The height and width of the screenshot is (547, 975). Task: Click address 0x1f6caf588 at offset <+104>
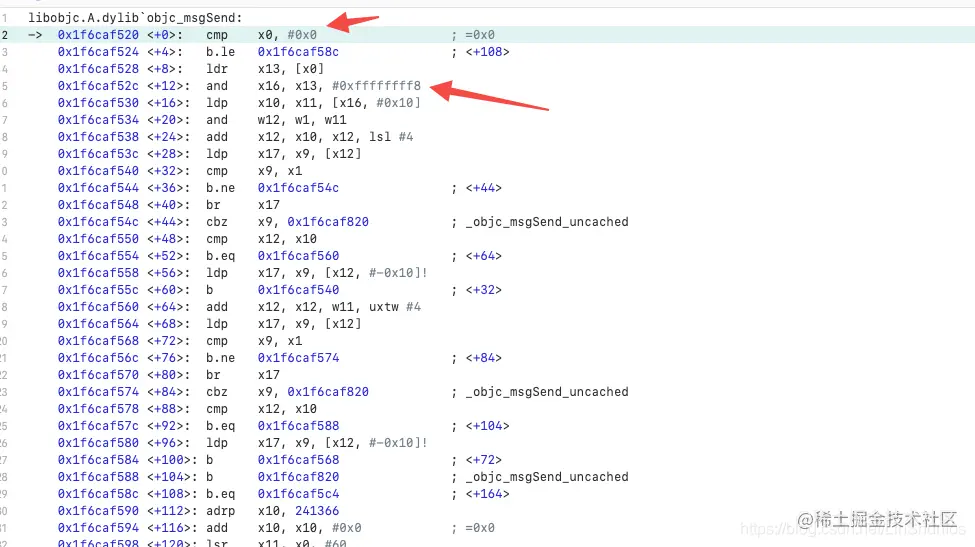98,476
